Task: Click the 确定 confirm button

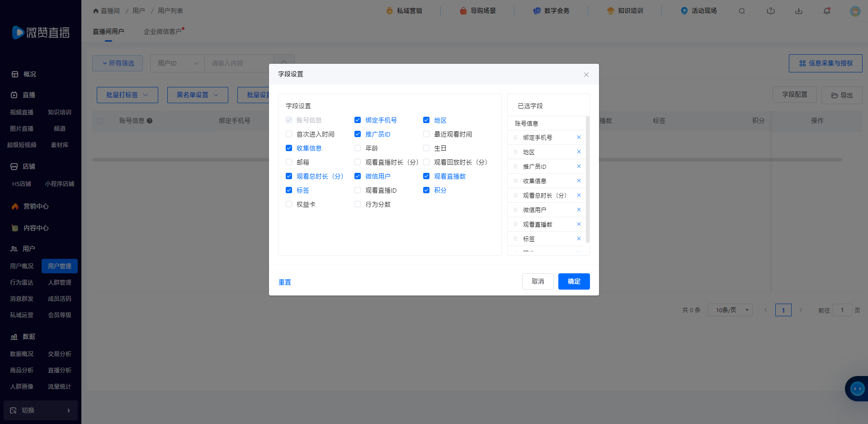Action: (x=574, y=281)
